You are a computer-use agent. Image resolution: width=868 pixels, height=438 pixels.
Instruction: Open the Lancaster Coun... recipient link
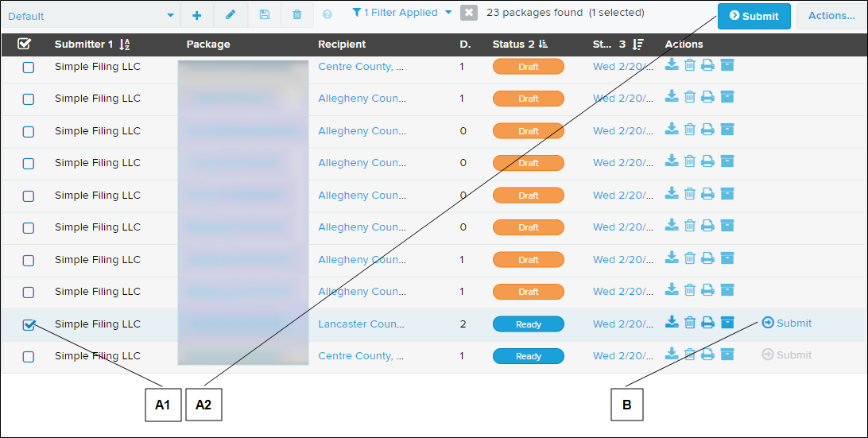[361, 324]
